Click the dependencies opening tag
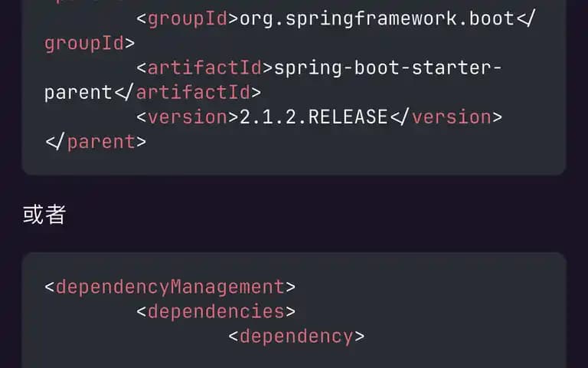This screenshot has width=588, height=368. coord(216,312)
